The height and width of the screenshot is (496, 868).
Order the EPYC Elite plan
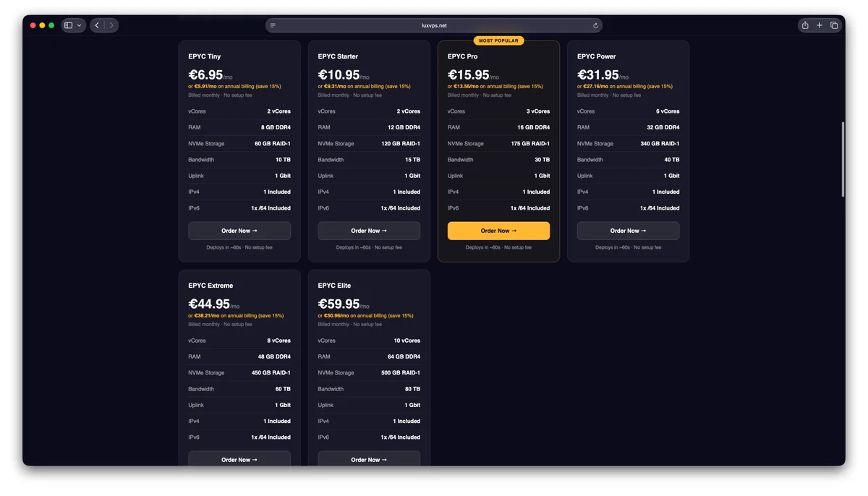tap(369, 460)
